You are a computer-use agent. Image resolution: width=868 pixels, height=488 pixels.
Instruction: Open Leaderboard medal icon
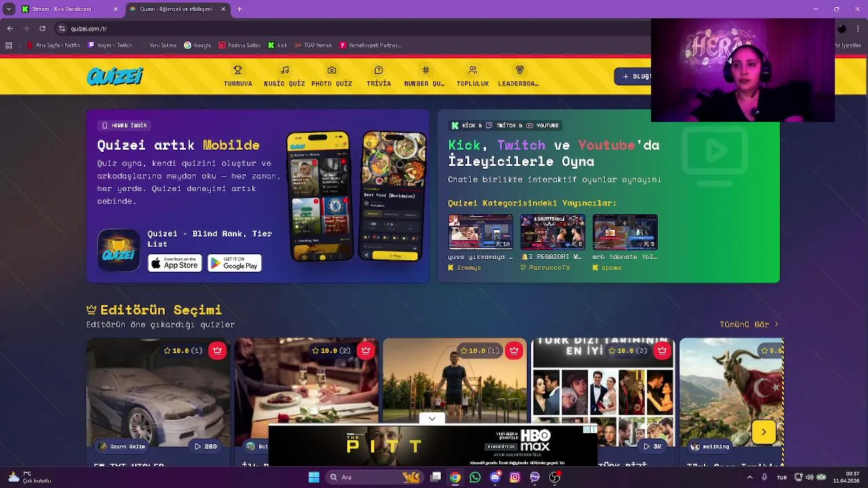(x=519, y=70)
